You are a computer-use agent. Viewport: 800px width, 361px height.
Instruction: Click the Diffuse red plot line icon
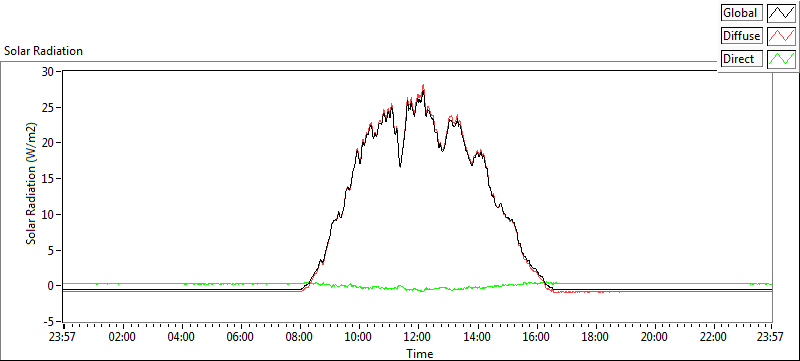781,36
